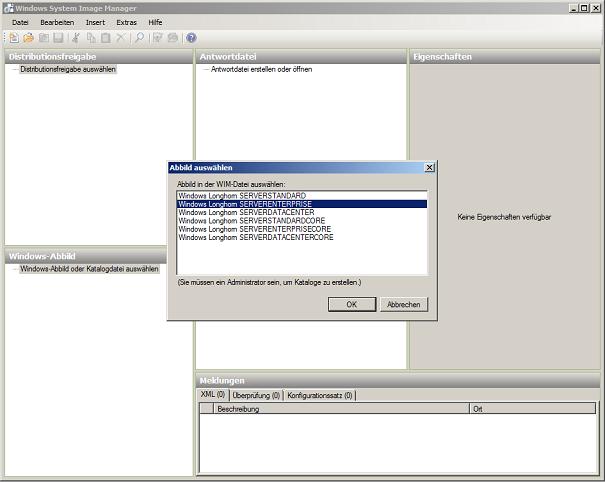
Task: Click the Paste clipboard toolbar icon
Action: (x=105, y=38)
